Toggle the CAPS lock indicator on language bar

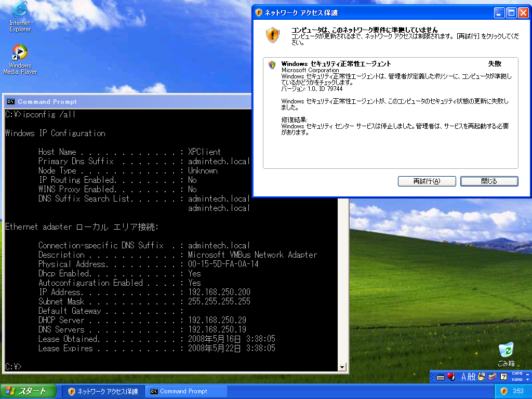pyautogui.click(x=517, y=374)
